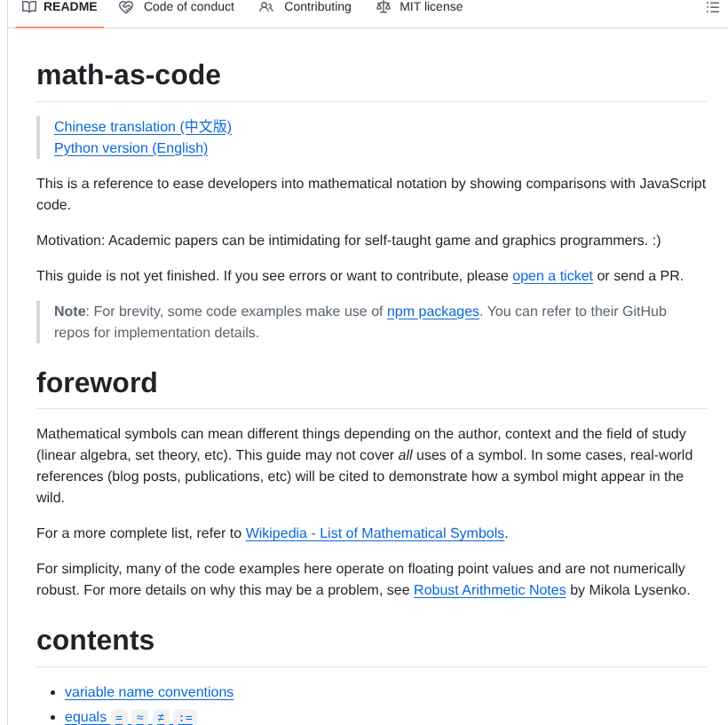The image size is (728, 725).
Task: Click the people icon beside Contributing
Action: [265, 6]
